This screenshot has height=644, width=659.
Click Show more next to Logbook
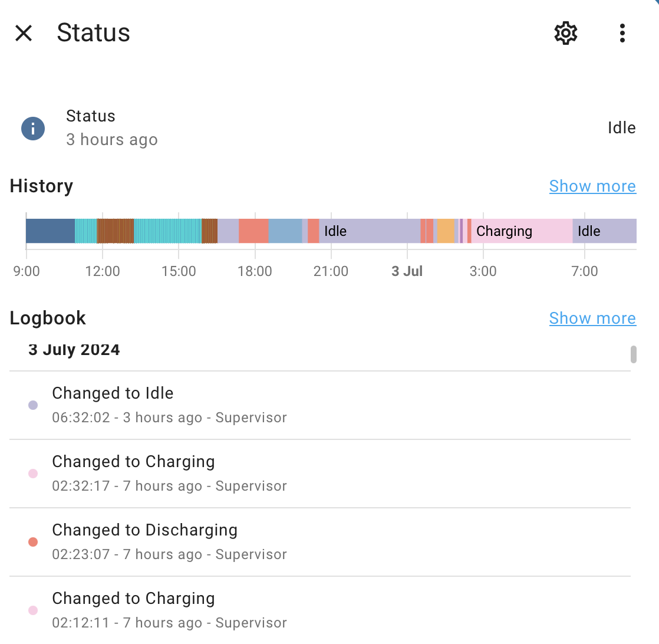point(592,318)
